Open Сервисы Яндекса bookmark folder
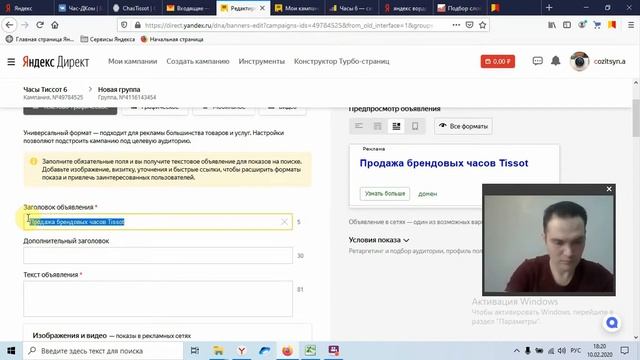640x360 pixels. (x=108, y=39)
